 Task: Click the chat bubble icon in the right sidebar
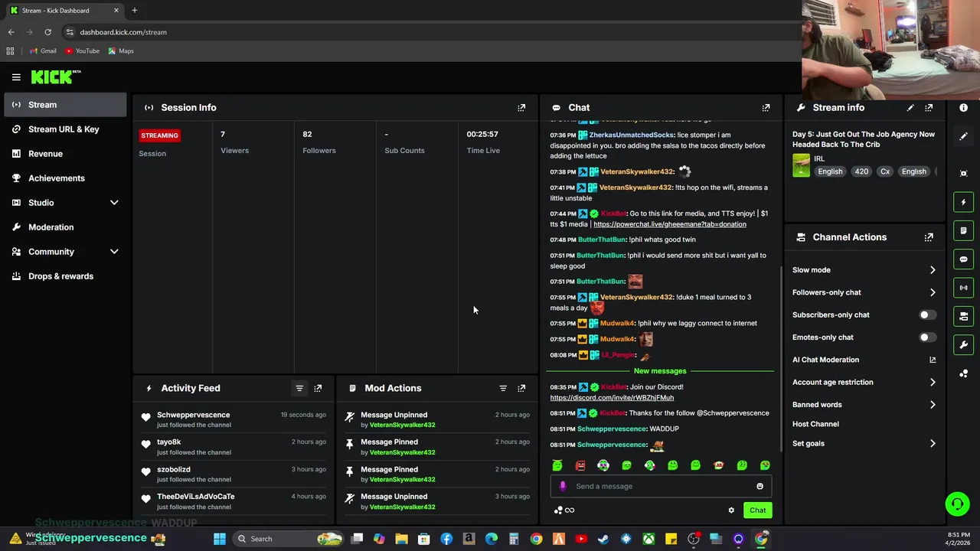(964, 259)
